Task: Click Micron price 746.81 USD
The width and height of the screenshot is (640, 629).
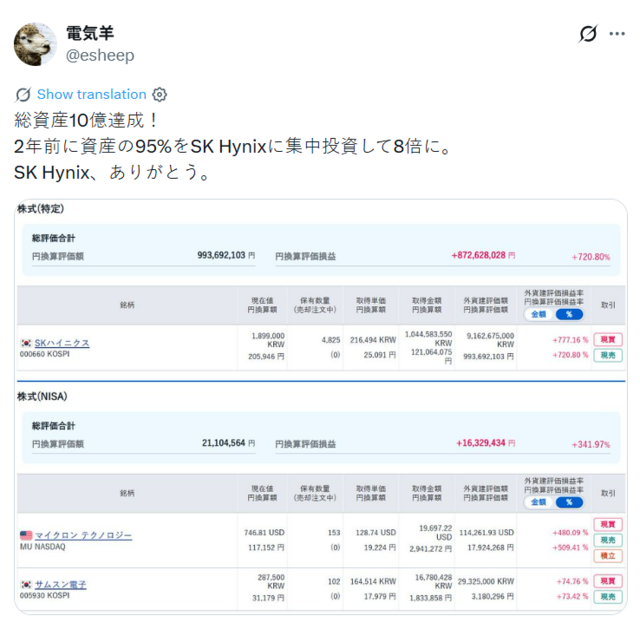Action: 264,533
